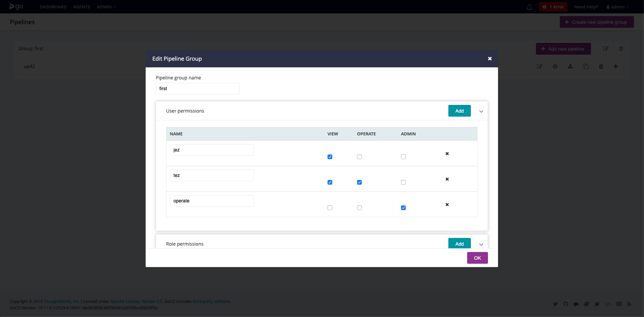Open the notification bell
Viewport: 644px width, 317px height.
pos(529,7)
